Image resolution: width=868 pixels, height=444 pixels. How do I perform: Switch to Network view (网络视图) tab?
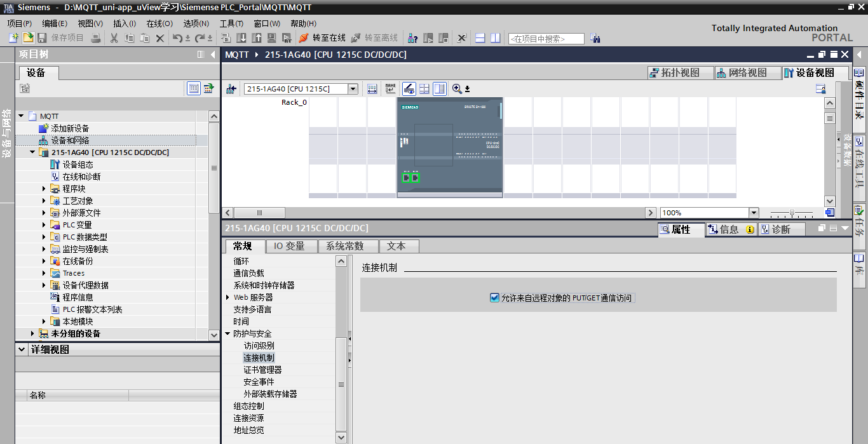(x=747, y=73)
